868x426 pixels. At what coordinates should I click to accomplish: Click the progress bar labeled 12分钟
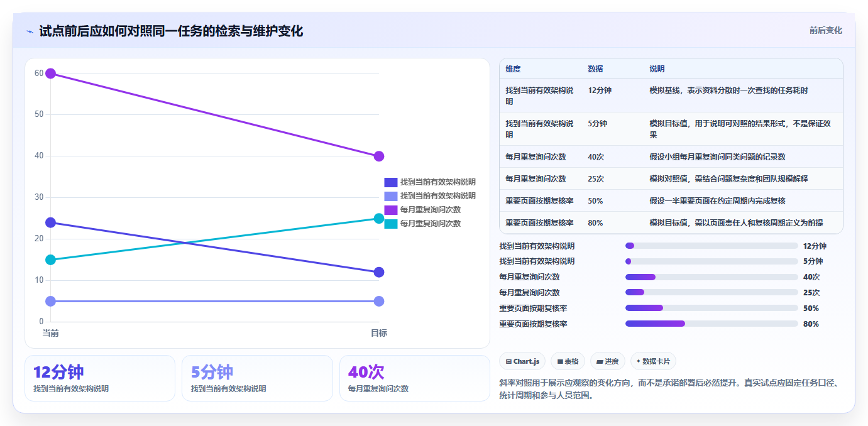point(711,246)
